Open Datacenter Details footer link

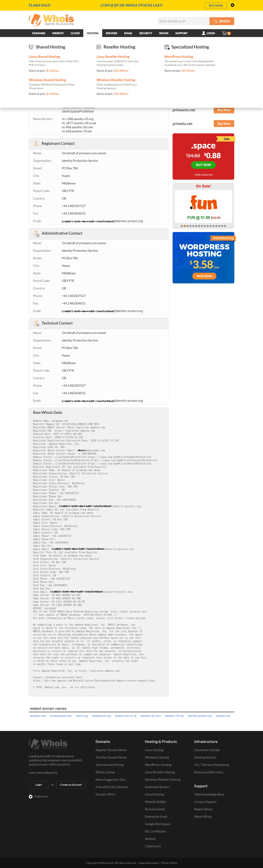pyautogui.click(x=207, y=750)
